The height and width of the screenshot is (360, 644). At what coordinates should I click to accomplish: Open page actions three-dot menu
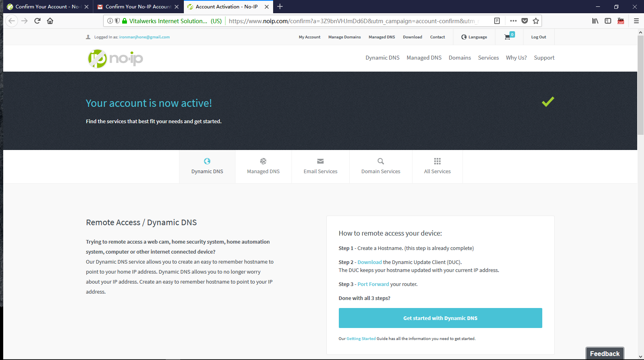513,21
